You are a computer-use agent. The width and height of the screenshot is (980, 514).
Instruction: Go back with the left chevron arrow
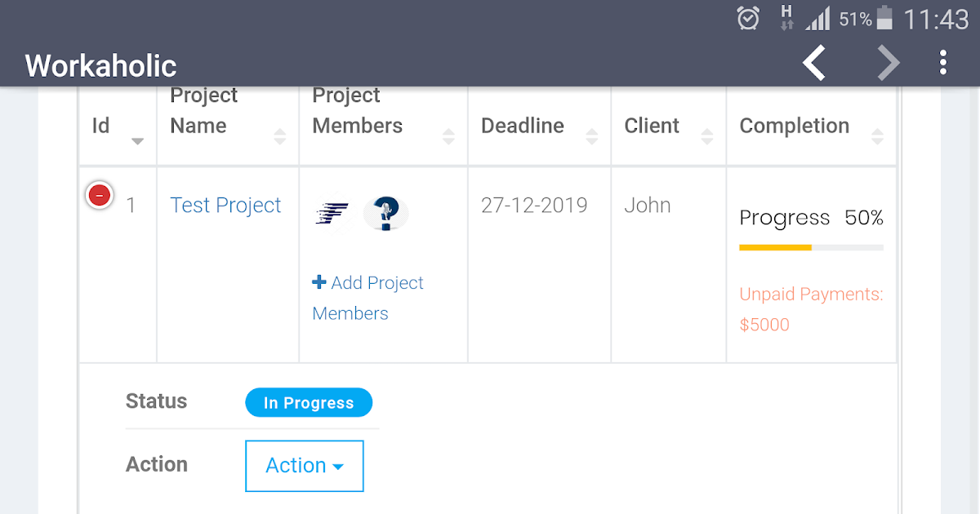(x=814, y=64)
